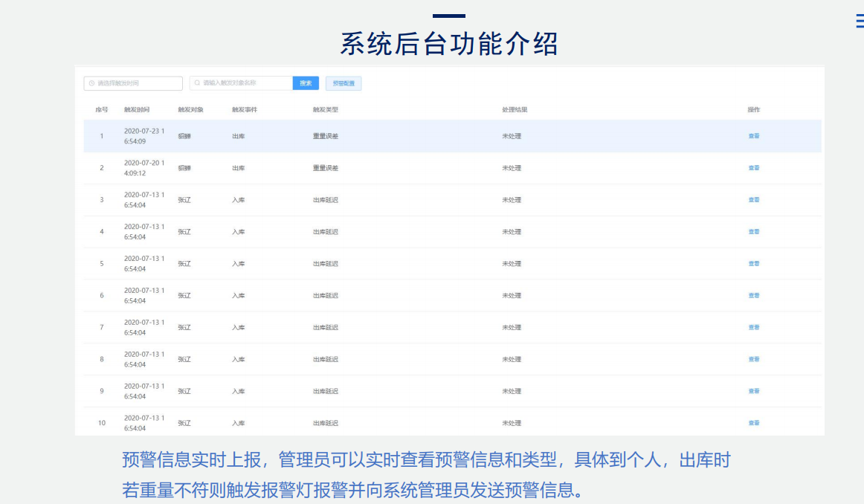
Task: Click the magnifier icon in name search field
Action: pos(197,83)
